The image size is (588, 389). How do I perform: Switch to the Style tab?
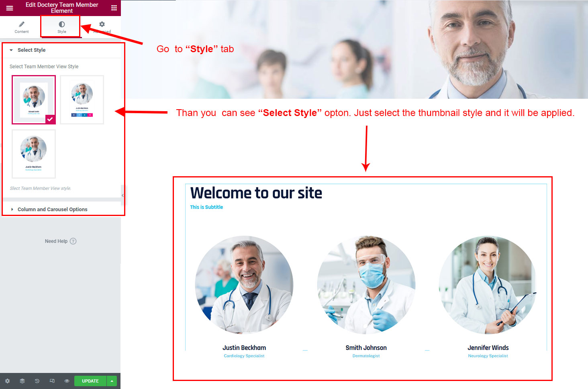(62, 27)
